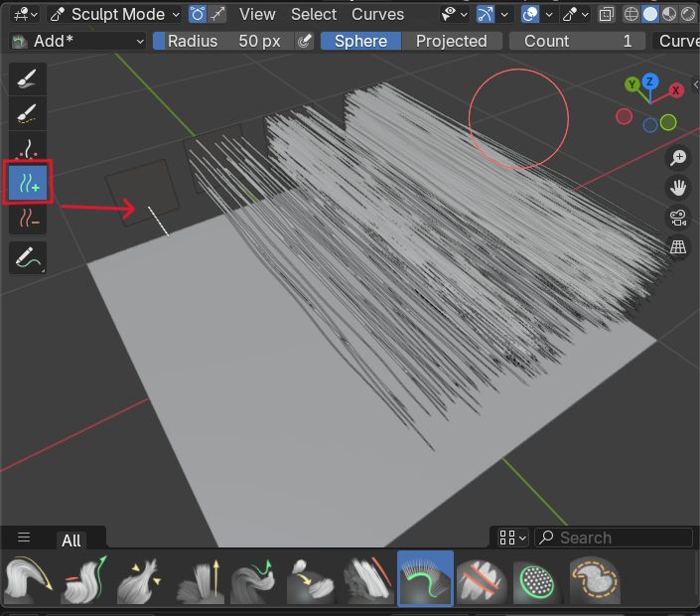This screenshot has height=616, width=700.
Task: Switch brush mode to Projected
Action: [x=451, y=41]
